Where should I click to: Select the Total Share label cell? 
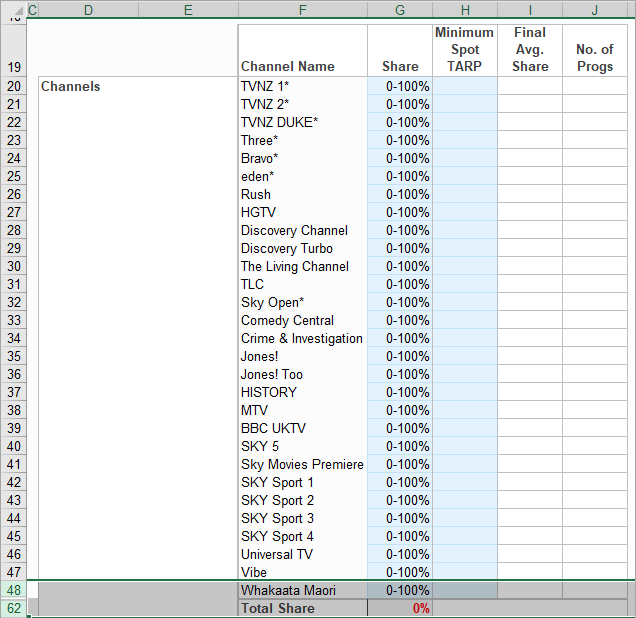point(303,608)
